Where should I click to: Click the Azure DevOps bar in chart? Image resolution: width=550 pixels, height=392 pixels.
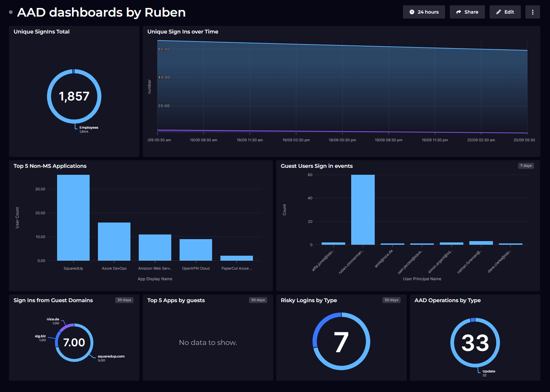[x=114, y=241]
